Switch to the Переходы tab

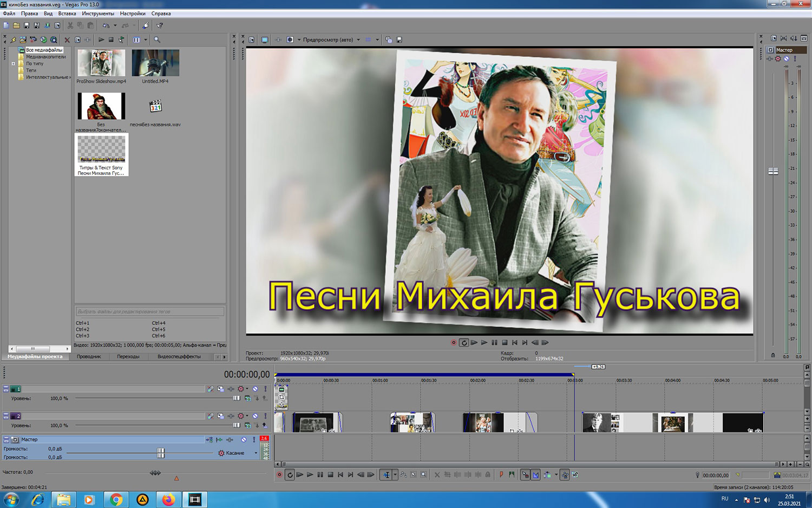tap(128, 356)
